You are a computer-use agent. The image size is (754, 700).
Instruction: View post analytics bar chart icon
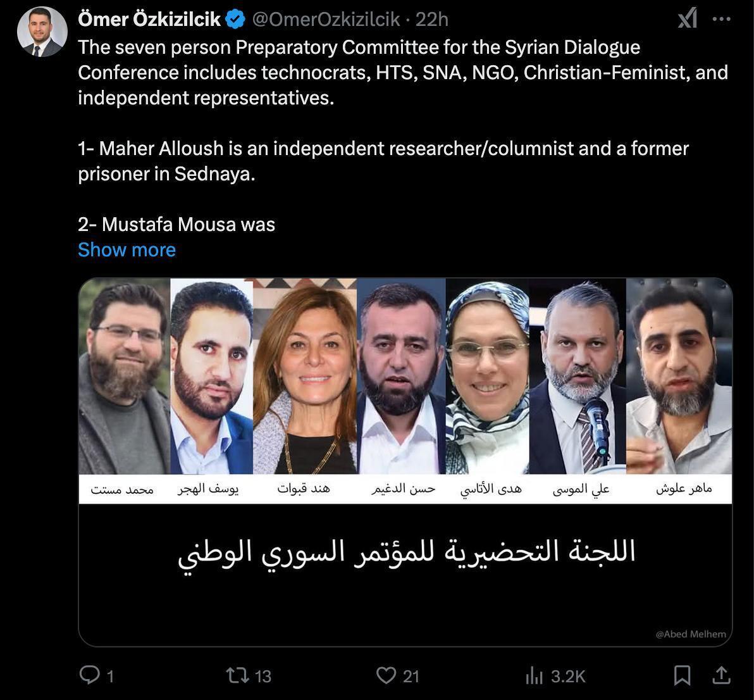pyautogui.click(x=535, y=675)
